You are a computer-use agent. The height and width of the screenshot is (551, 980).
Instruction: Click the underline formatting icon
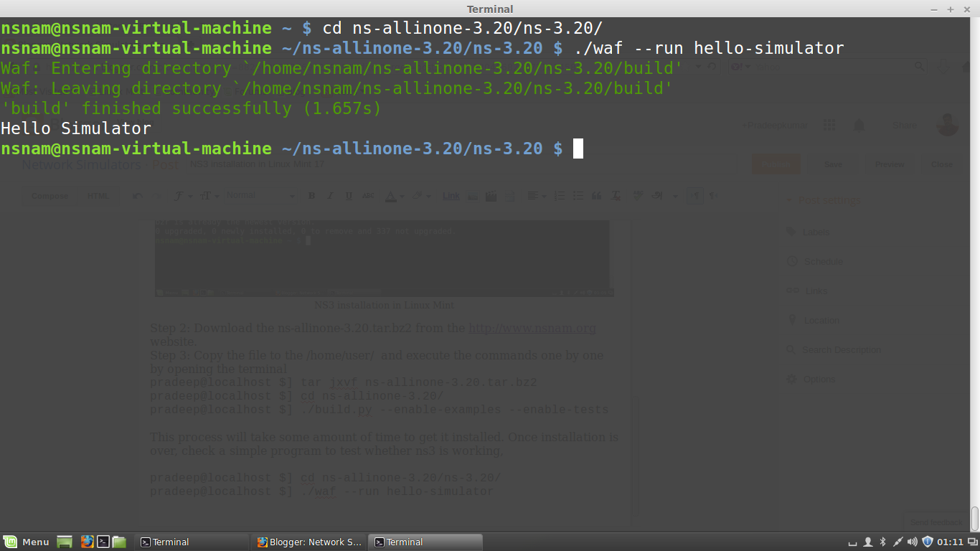(x=349, y=195)
